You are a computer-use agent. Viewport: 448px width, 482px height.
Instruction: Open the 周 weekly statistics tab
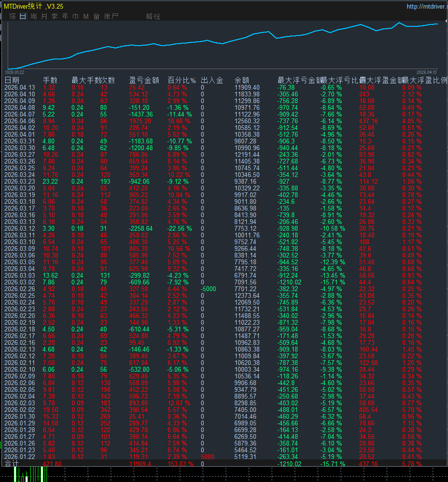pyautogui.click(x=34, y=16)
